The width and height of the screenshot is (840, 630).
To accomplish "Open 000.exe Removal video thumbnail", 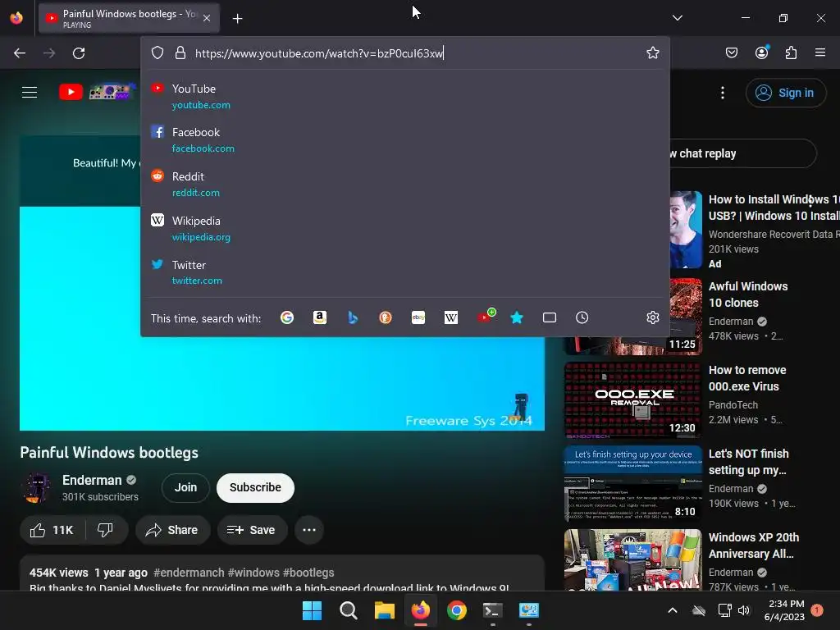I will [x=632, y=400].
